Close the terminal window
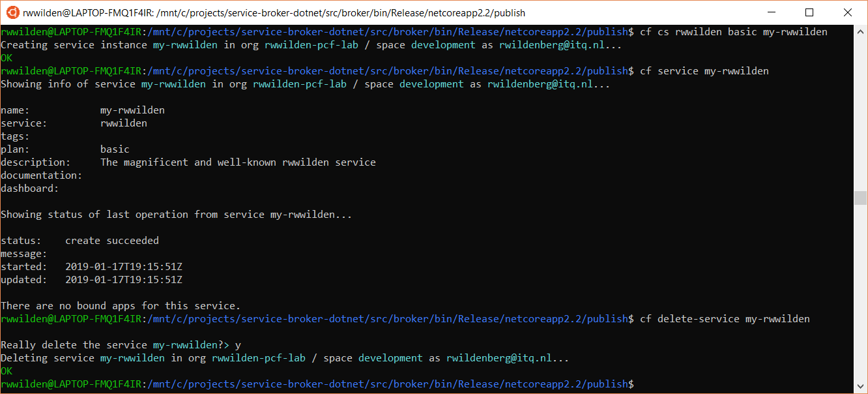 pos(847,12)
